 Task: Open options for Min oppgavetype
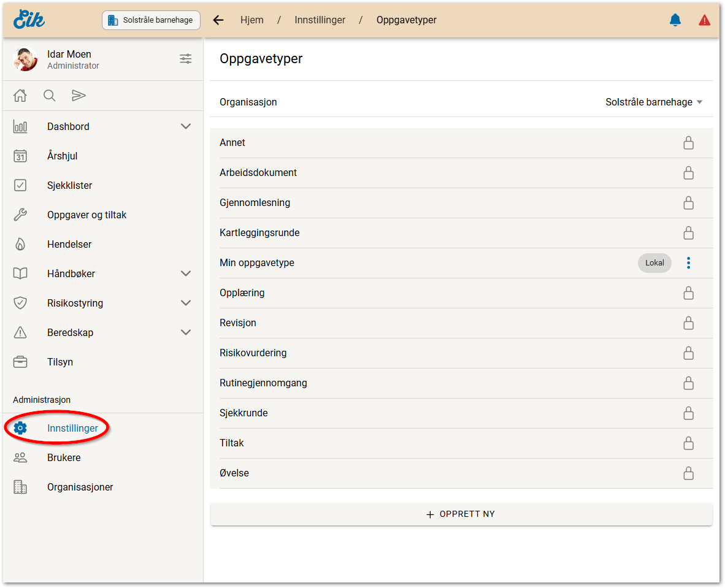[x=688, y=263]
